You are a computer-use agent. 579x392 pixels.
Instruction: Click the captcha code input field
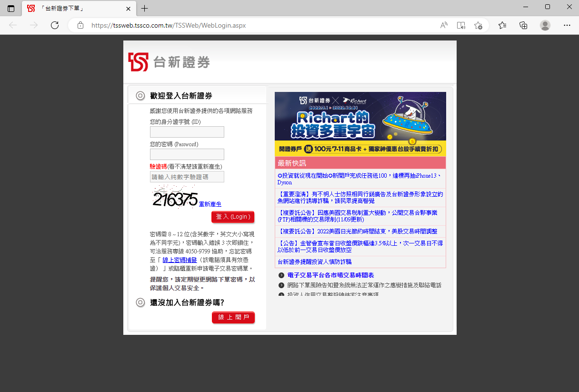[187, 177]
